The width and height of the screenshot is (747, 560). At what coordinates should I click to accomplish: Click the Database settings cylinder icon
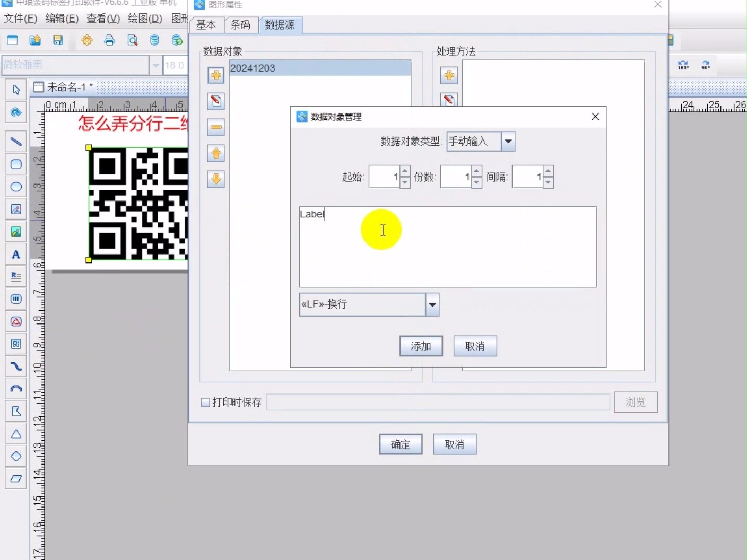pyautogui.click(x=154, y=40)
